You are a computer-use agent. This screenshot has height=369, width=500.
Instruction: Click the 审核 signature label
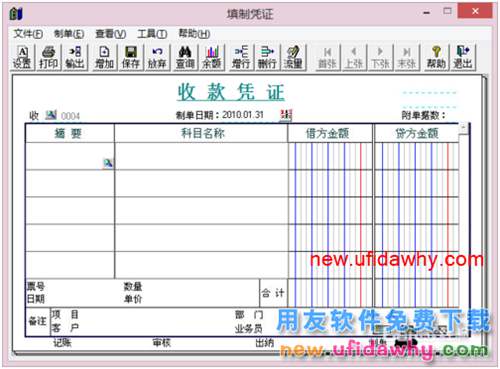click(x=162, y=342)
